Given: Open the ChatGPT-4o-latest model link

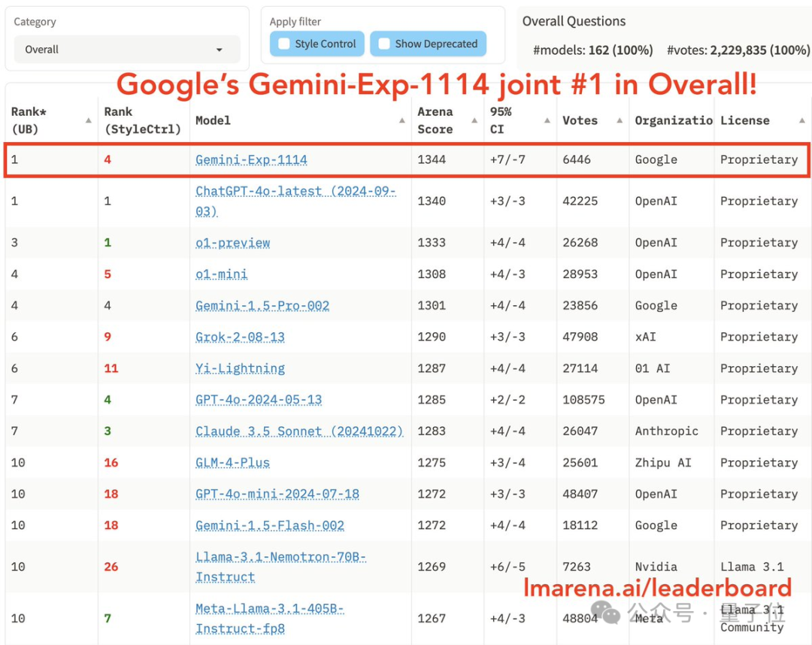Looking at the screenshot, I should [x=295, y=192].
